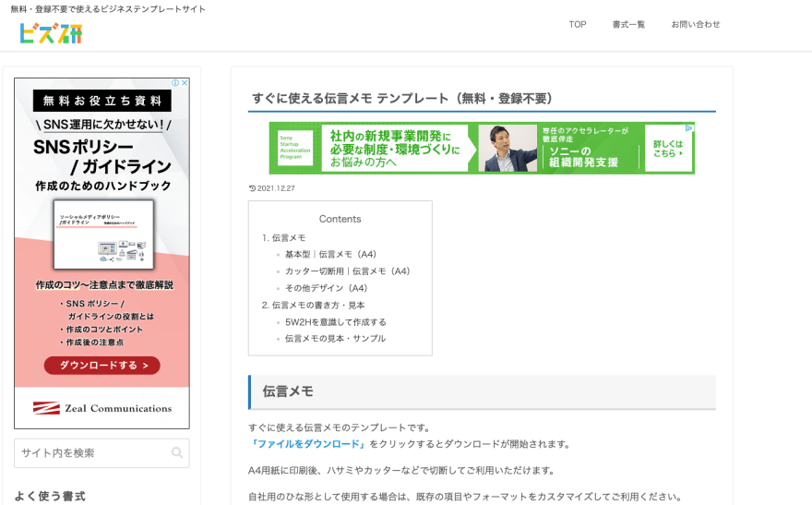The width and height of the screenshot is (812, 505).
Task: Click the ビズ研 site logo
Action: pyautogui.click(x=51, y=33)
